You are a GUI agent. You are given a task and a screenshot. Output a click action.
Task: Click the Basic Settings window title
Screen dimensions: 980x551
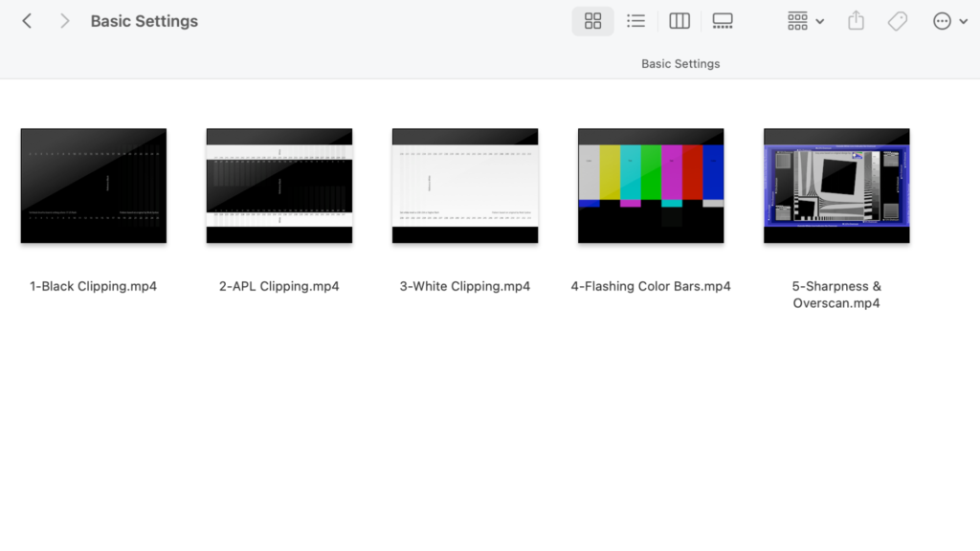[145, 21]
